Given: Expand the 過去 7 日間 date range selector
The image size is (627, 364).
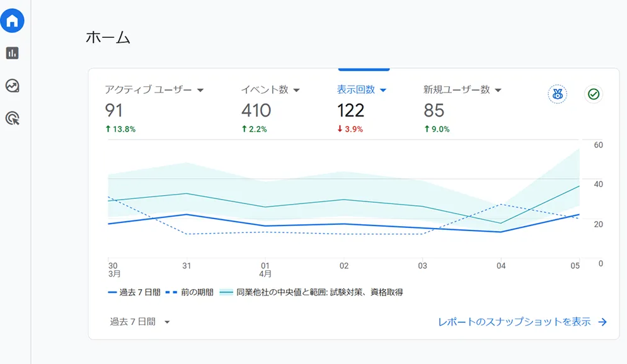Looking at the screenshot, I should tap(136, 322).
